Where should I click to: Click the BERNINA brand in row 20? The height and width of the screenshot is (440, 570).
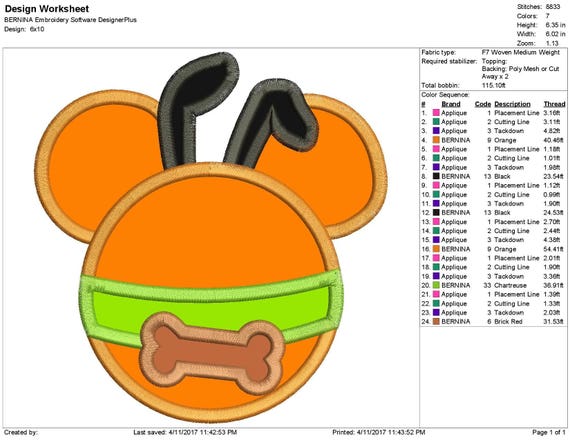pyautogui.click(x=455, y=285)
